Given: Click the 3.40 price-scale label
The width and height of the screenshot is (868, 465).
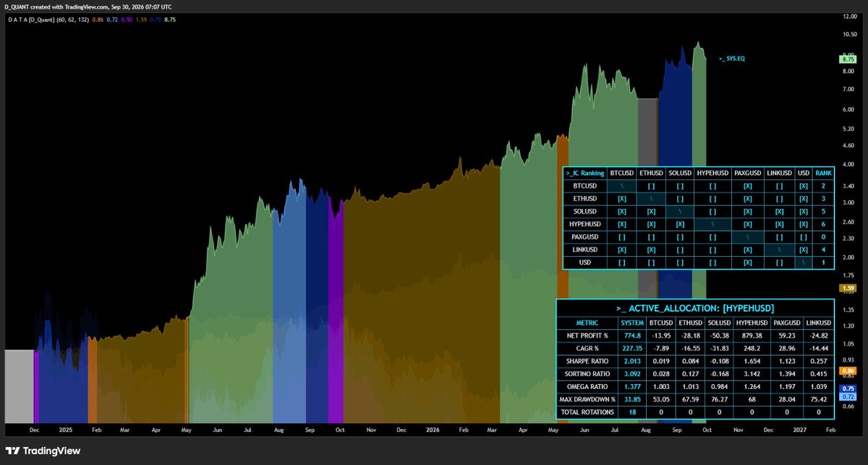Looking at the screenshot, I should pos(848,186).
